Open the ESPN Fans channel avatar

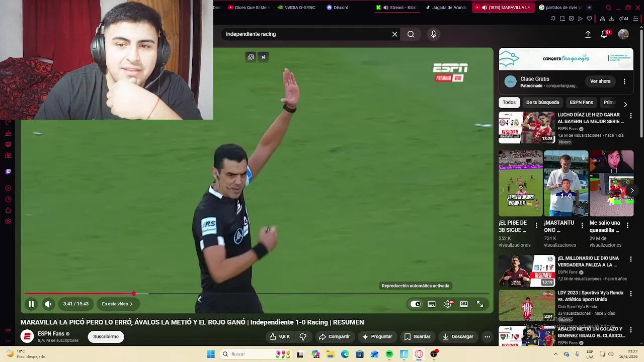tap(27, 337)
